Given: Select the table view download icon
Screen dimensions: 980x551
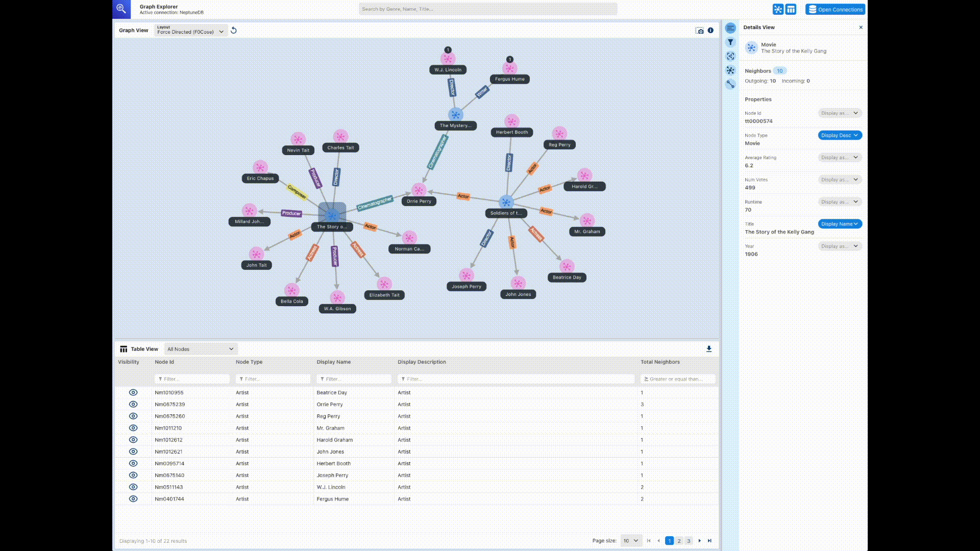Looking at the screenshot, I should click(x=709, y=348).
